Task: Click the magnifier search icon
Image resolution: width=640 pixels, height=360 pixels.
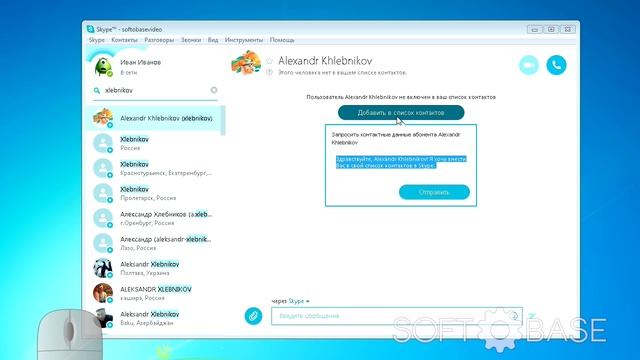Action: (x=97, y=90)
